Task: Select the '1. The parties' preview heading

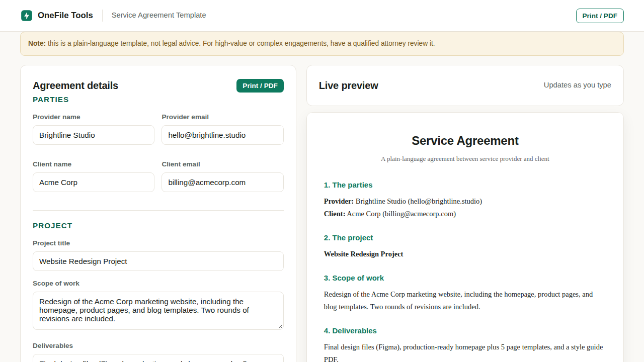Action: click(x=348, y=185)
